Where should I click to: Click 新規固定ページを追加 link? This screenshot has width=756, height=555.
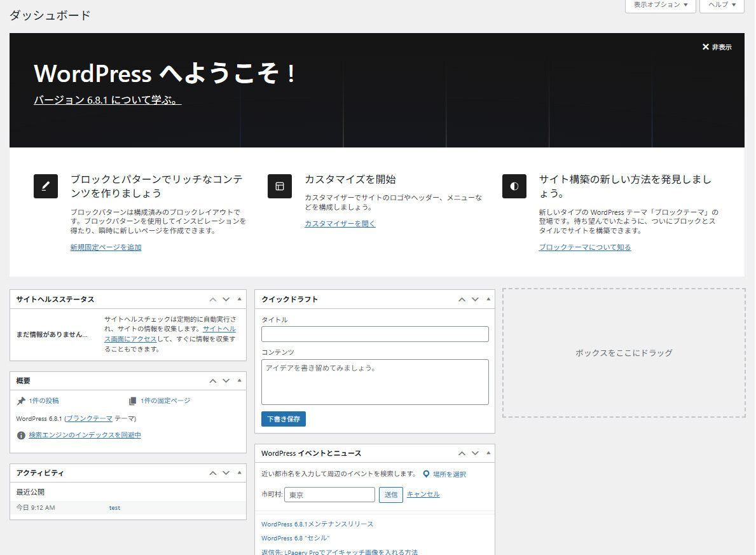tap(106, 247)
